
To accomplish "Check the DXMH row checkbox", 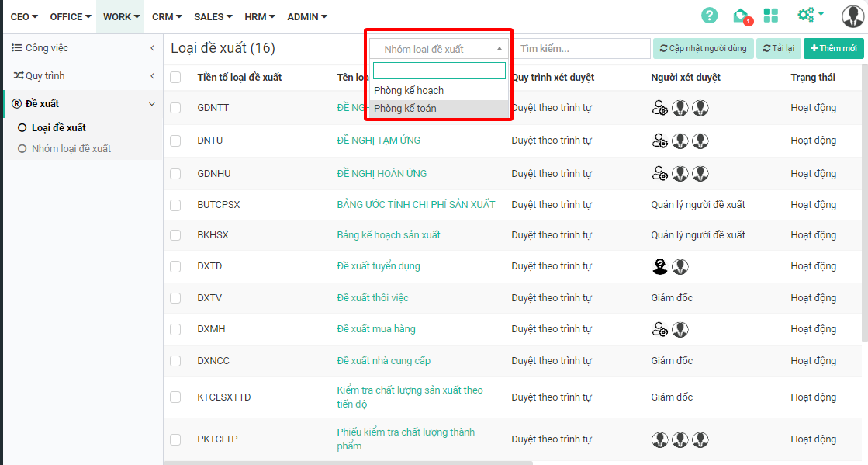I will pos(175,329).
